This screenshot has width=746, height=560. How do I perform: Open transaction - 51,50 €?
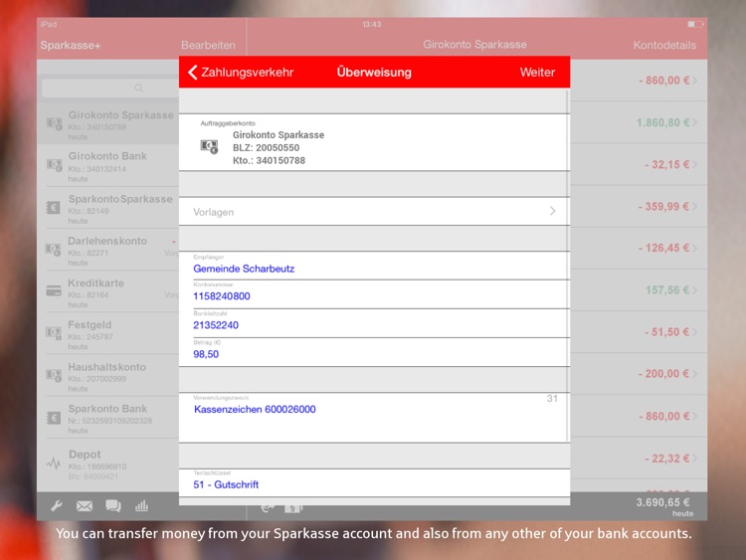[639, 331]
